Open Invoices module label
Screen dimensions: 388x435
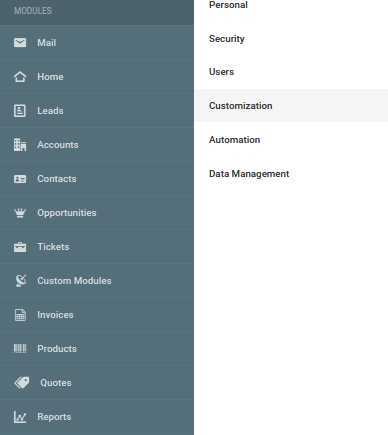pos(55,315)
